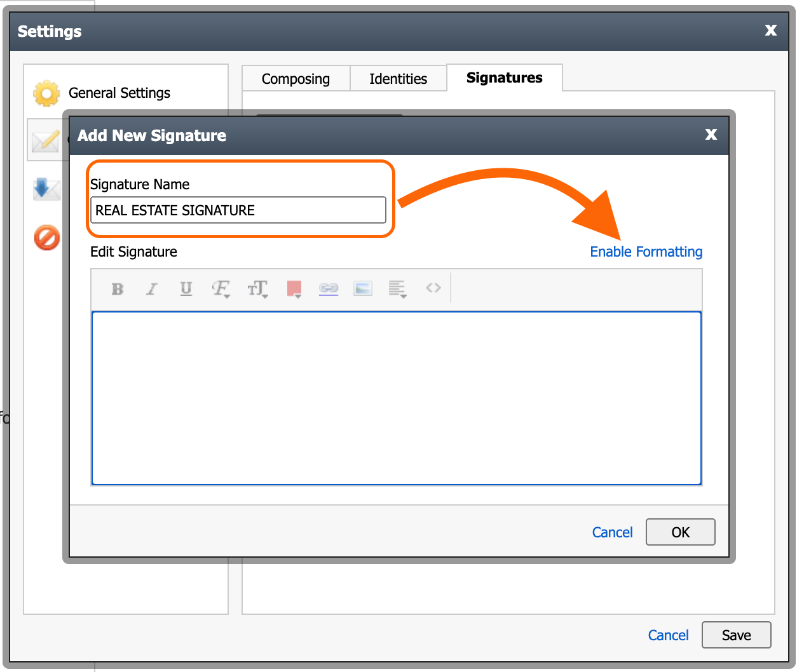Click the red font color swatch

pyautogui.click(x=292, y=287)
